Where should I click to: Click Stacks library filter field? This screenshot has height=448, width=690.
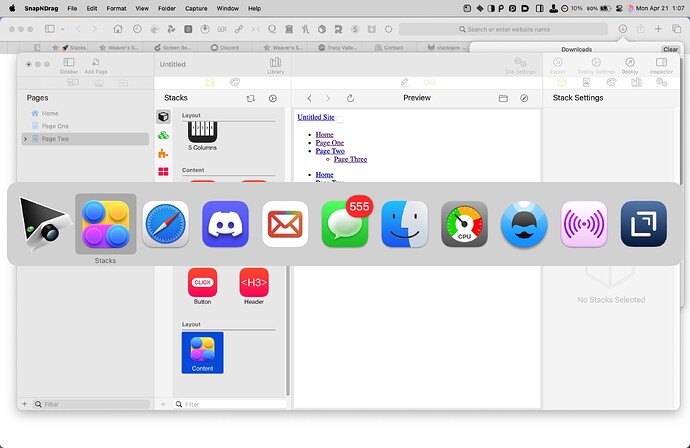pyautogui.click(x=231, y=404)
